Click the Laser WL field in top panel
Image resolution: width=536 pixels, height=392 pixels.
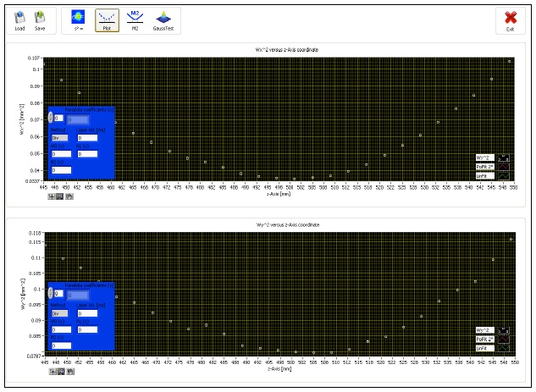click(87, 137)
